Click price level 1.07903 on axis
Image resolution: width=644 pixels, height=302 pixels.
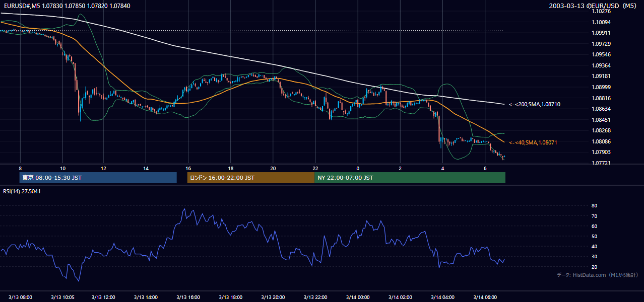point(602,152)
